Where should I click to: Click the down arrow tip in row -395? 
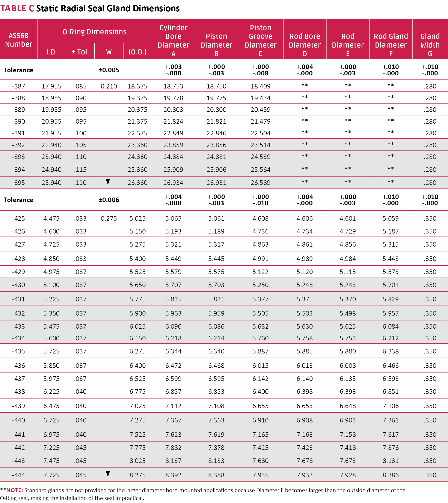pyautogui.click(x=108, y=182)
